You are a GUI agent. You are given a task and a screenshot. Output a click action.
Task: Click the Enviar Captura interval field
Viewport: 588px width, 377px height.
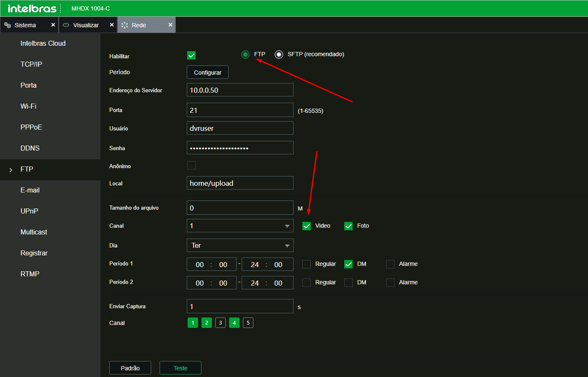click(240, 306)
